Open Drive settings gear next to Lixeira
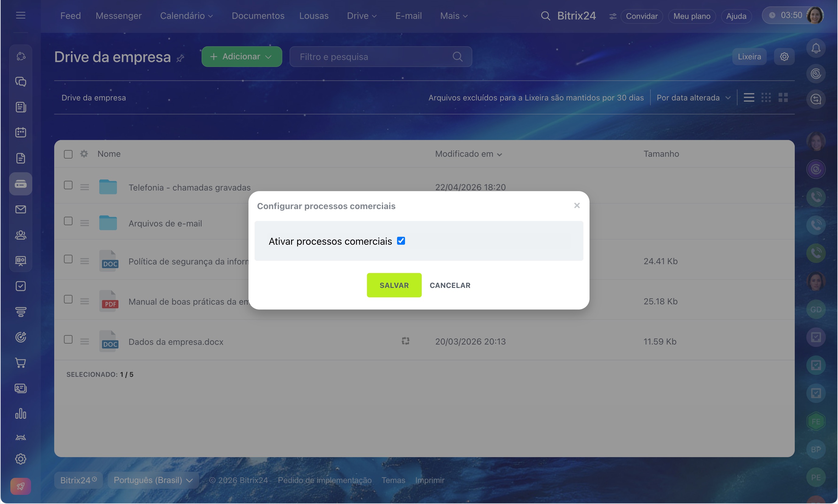The height and width of the screenshot is (504, 838). 784,56
